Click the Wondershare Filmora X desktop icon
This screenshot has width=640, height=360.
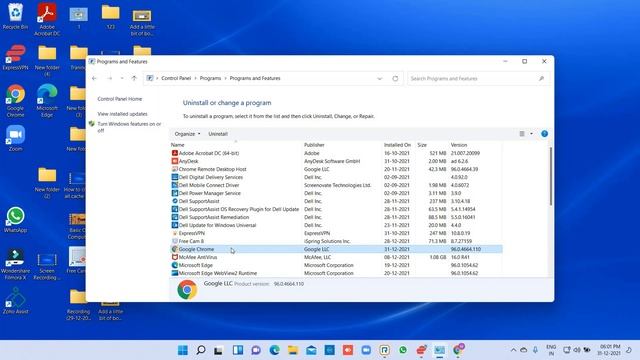click(x=16, y=264)
